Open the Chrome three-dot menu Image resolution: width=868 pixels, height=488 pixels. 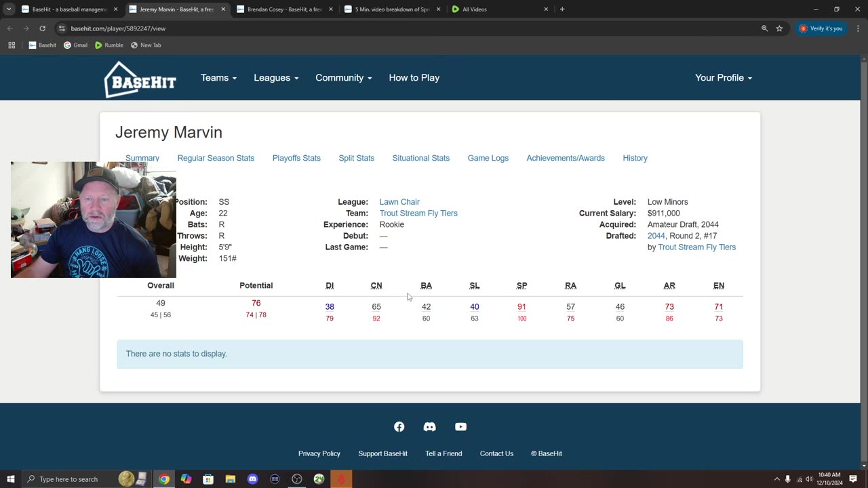coord(859,28)
